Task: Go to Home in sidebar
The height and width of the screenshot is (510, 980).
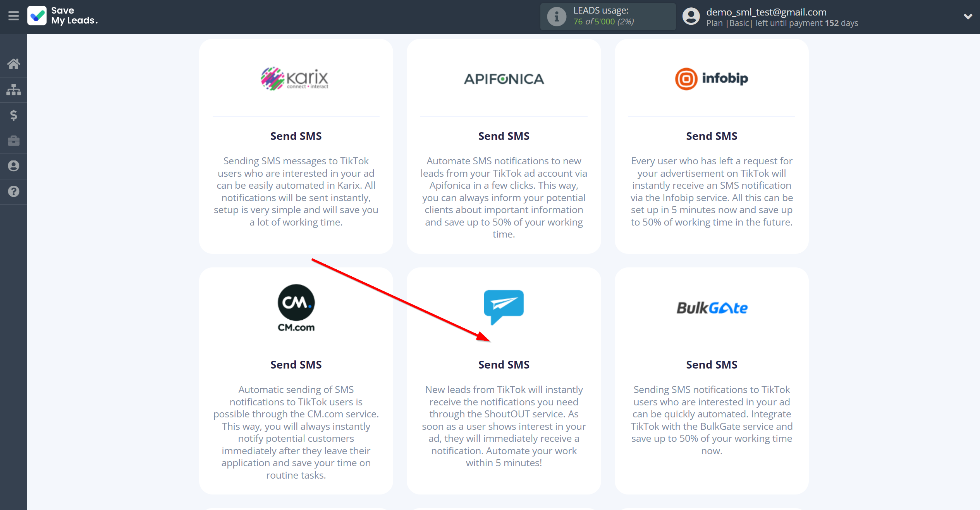Action: pyautogui.click(x=14, y=64)
